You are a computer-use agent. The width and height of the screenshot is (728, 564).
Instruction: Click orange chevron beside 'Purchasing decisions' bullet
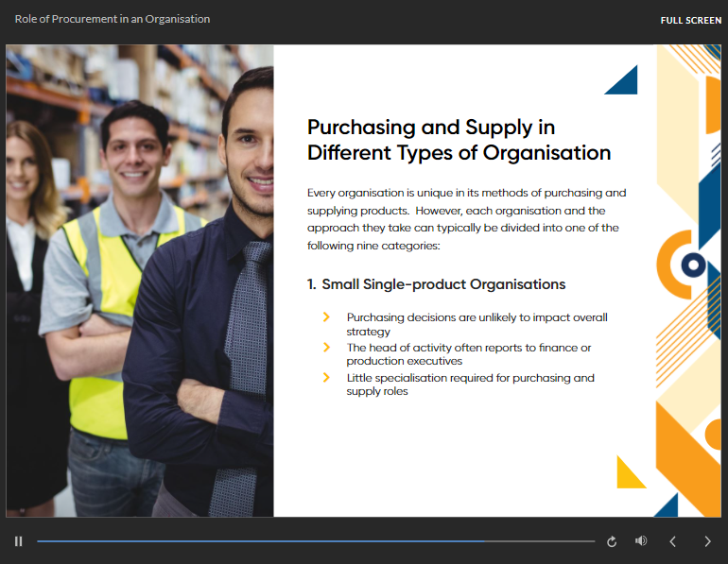(327, 317)
